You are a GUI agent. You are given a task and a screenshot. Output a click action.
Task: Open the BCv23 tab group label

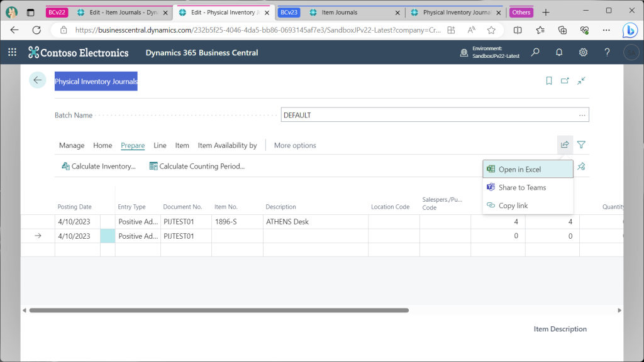(289, 13)
